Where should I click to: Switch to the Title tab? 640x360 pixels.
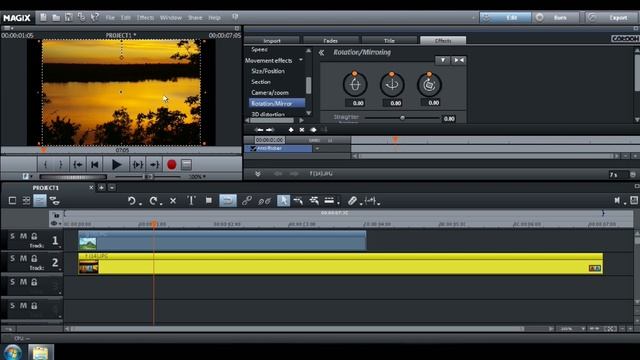pyautogui.click(x=389, y=40)
